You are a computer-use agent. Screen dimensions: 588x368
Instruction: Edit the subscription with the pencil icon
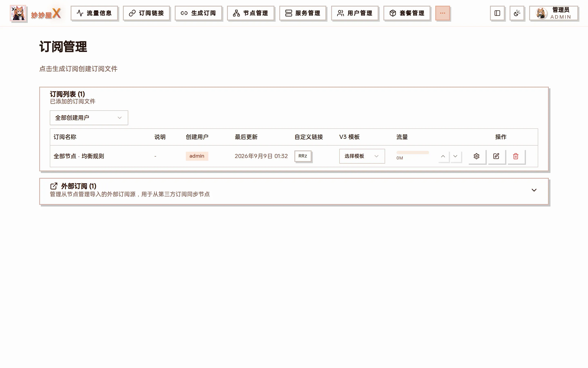coord(496,156)
